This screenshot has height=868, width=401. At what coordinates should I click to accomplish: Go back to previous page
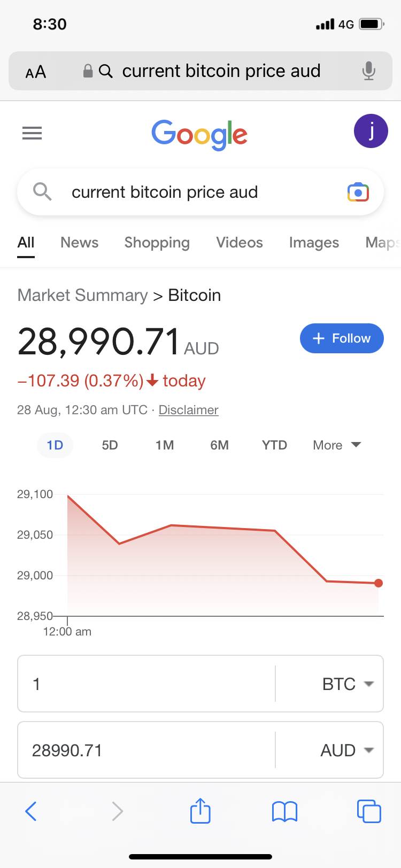pyautogui.click(x=31, y=811)
